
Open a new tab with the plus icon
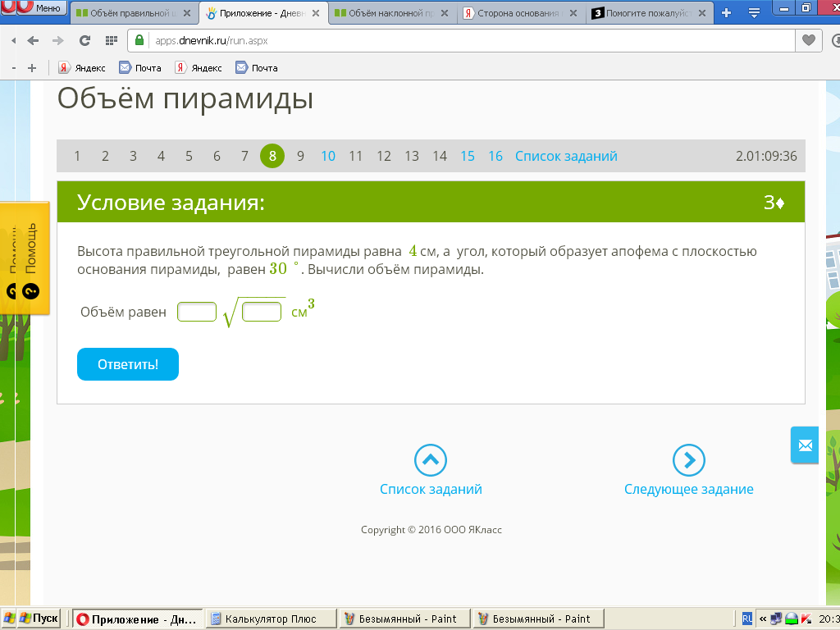coord(727,13)
